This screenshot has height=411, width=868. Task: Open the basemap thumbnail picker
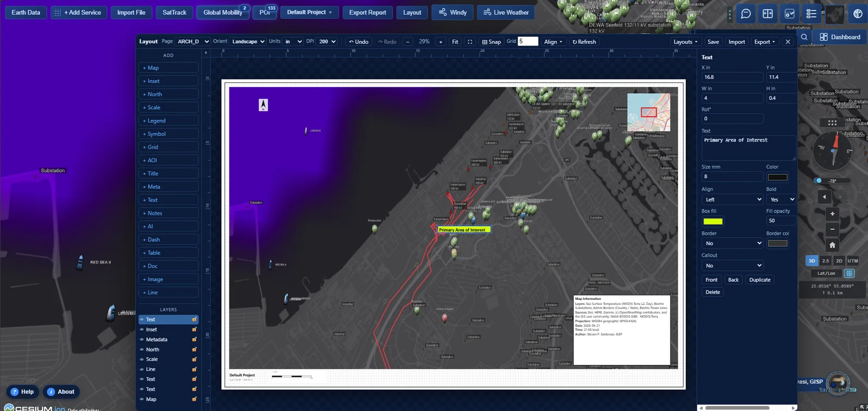(834, 14)
